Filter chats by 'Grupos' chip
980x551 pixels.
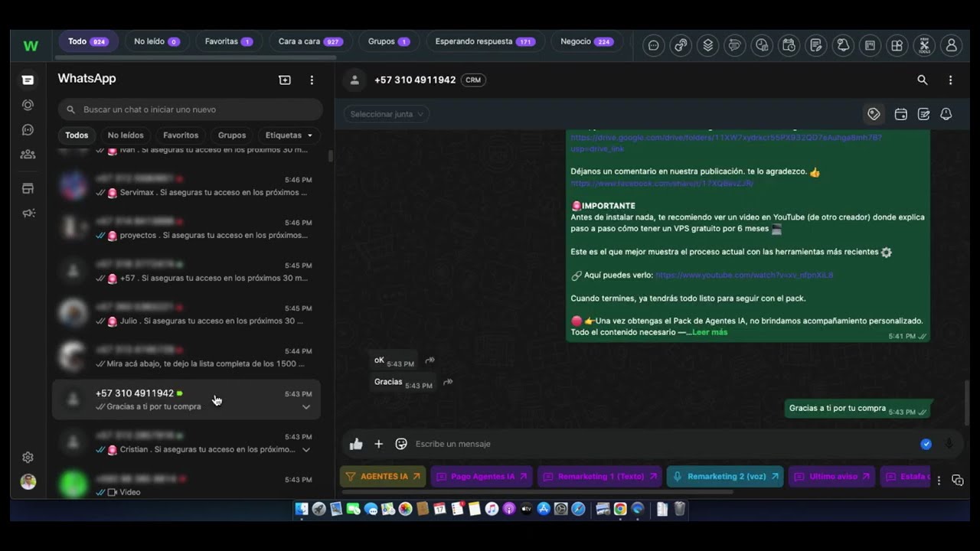point(232,135)
